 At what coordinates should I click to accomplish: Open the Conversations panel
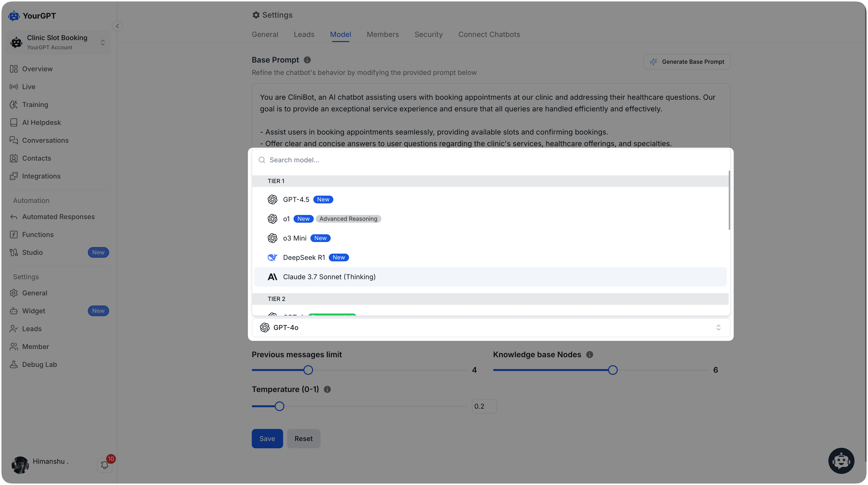click(x=45, y=140)
